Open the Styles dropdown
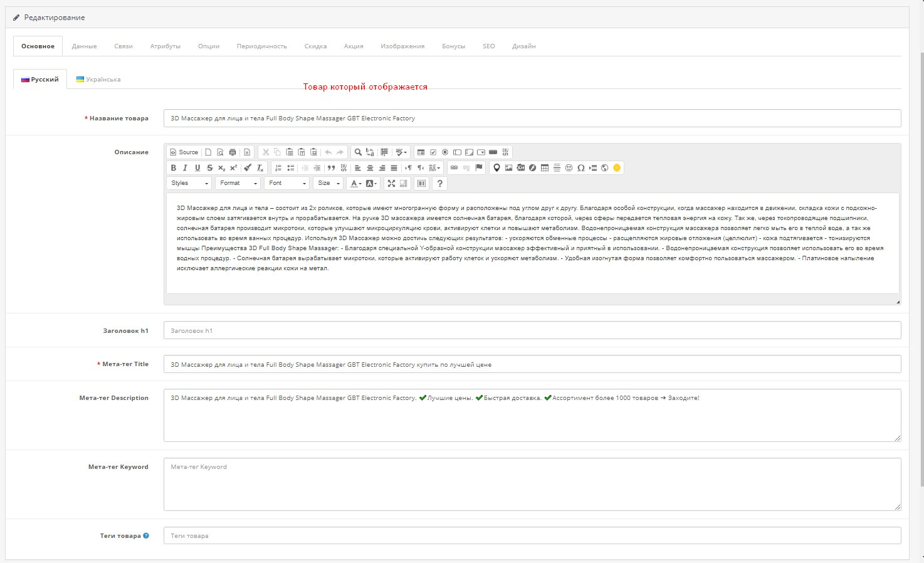The height and width of the screenshot is (563, 924). click(189, 183)
